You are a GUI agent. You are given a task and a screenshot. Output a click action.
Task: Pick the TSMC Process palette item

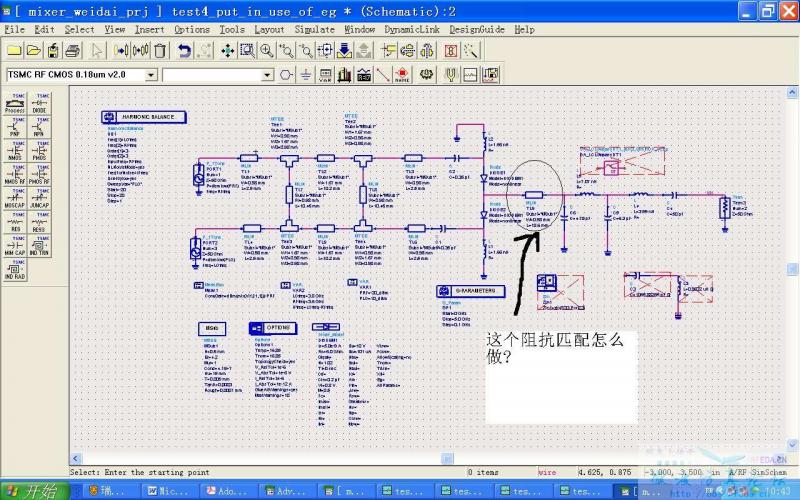tap(15, 103)
